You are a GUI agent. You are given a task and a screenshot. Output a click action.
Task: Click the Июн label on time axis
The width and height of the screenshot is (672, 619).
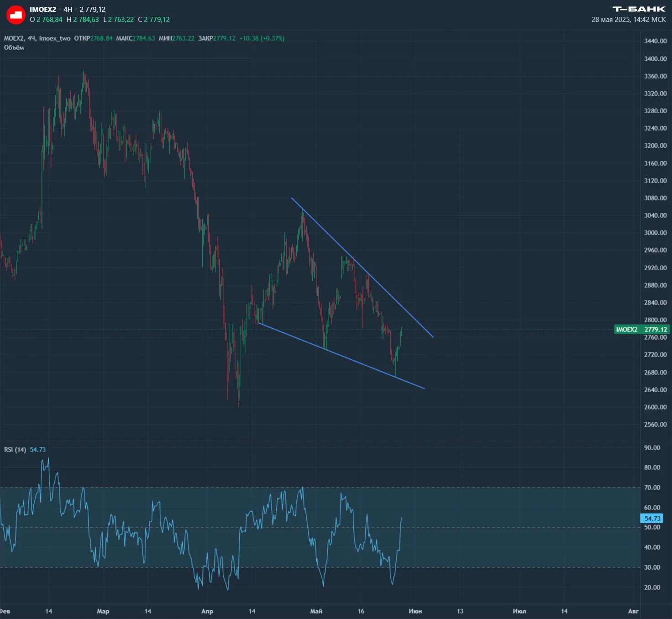pos(415,611)
